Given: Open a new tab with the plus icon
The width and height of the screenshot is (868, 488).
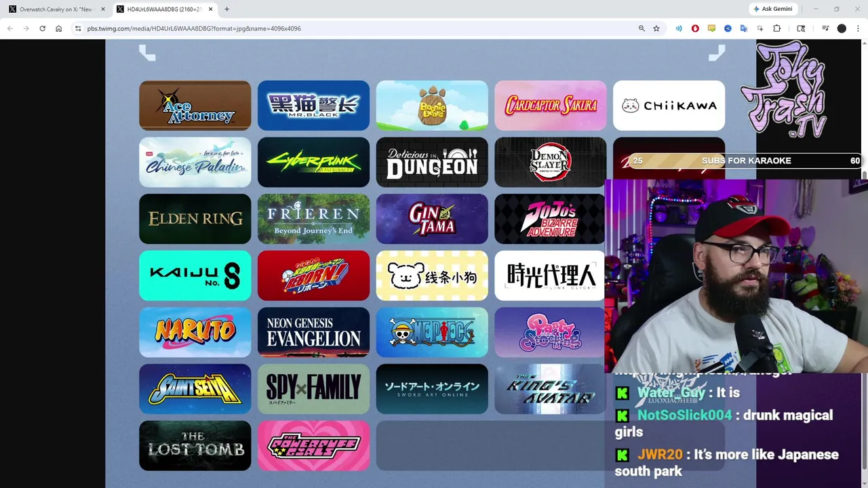Looking at the screenshot, I should tap(226, 9).
